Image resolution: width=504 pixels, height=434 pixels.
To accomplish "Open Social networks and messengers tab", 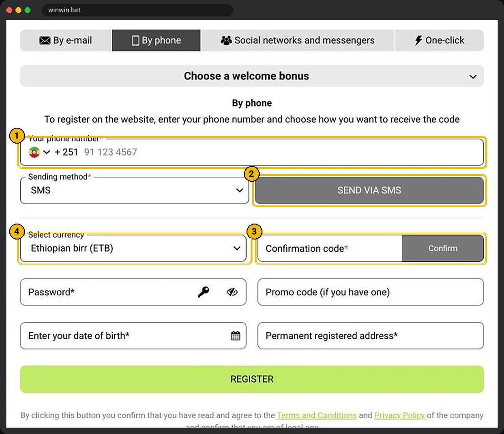I will click(297, 40).
